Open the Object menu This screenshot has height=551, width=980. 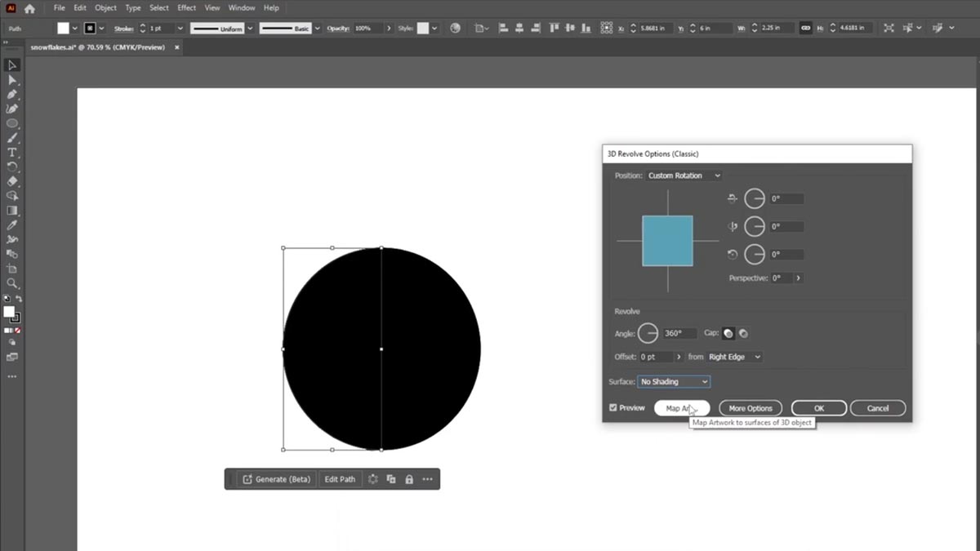105,8
